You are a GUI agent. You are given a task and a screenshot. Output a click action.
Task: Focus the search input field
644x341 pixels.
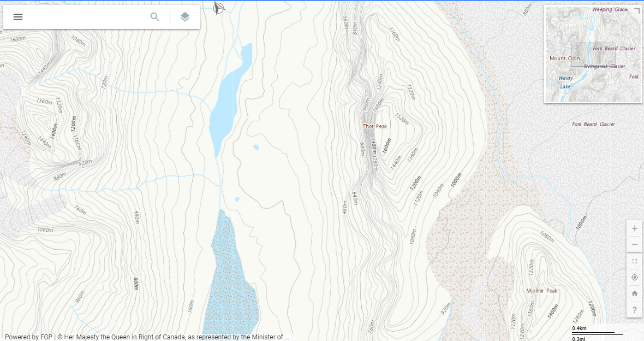coord(86,17)
